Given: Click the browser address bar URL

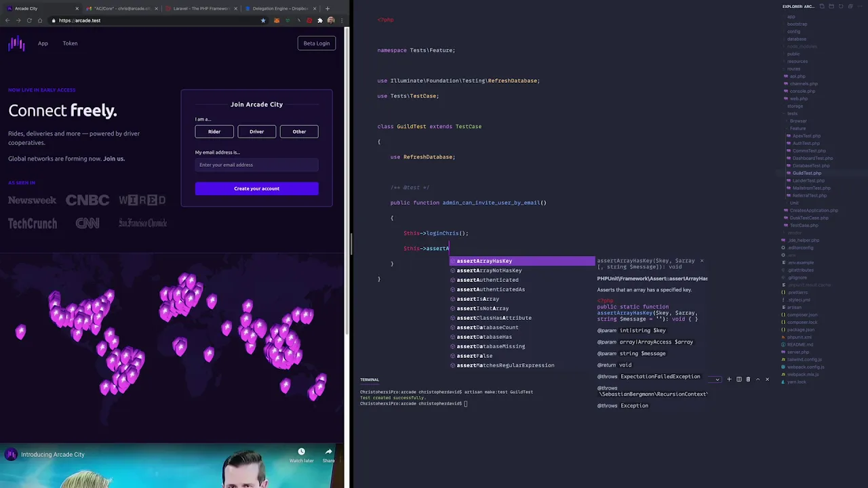Looking at the screenshot, I should point(79,20).
